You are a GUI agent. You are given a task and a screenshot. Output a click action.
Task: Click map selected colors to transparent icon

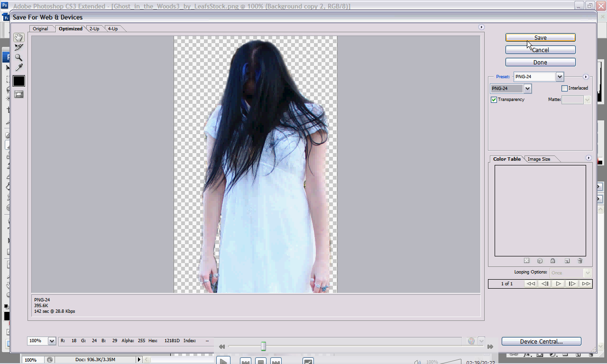pos(526,261)
